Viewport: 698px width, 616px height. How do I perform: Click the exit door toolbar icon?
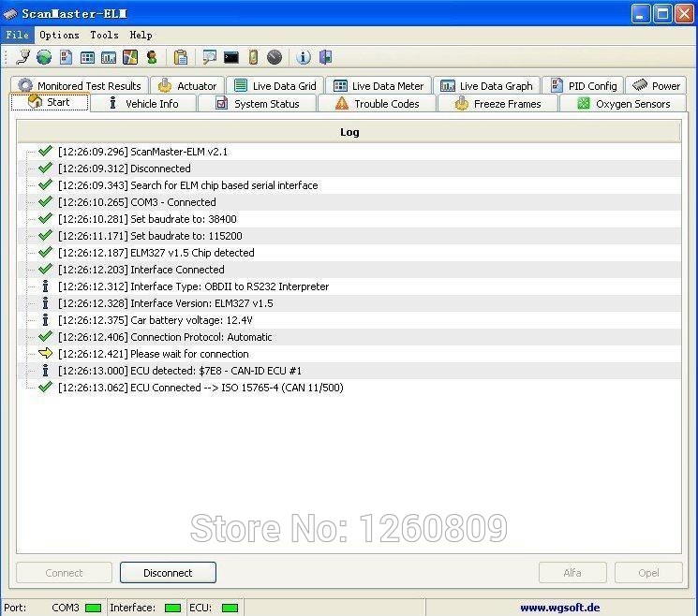[325, 58]
